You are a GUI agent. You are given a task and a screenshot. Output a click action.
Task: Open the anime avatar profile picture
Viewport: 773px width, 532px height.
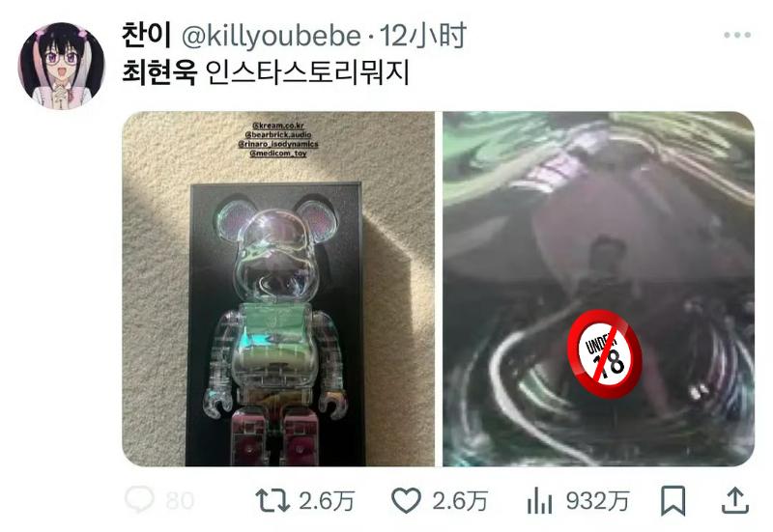62,65
